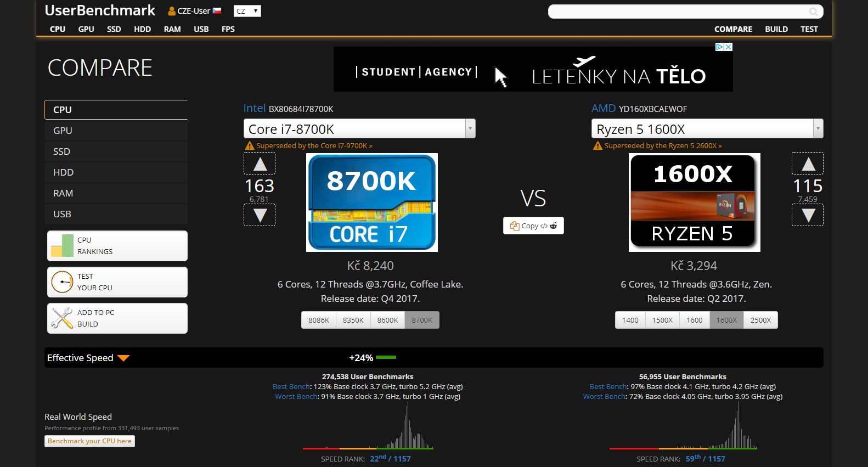Open CPU in the top navigation

click(x=58, y=29)
